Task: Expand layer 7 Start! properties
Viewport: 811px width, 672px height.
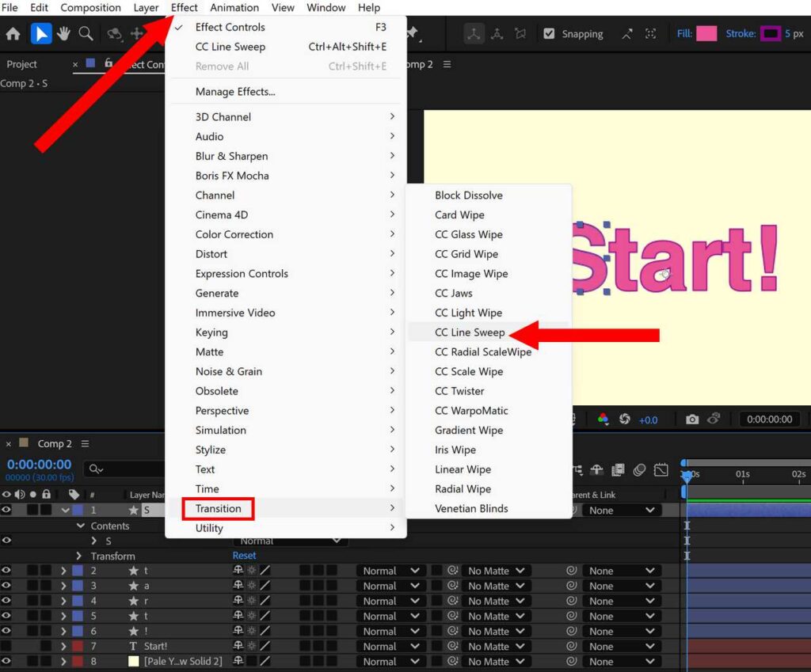Action: [63, 646]
